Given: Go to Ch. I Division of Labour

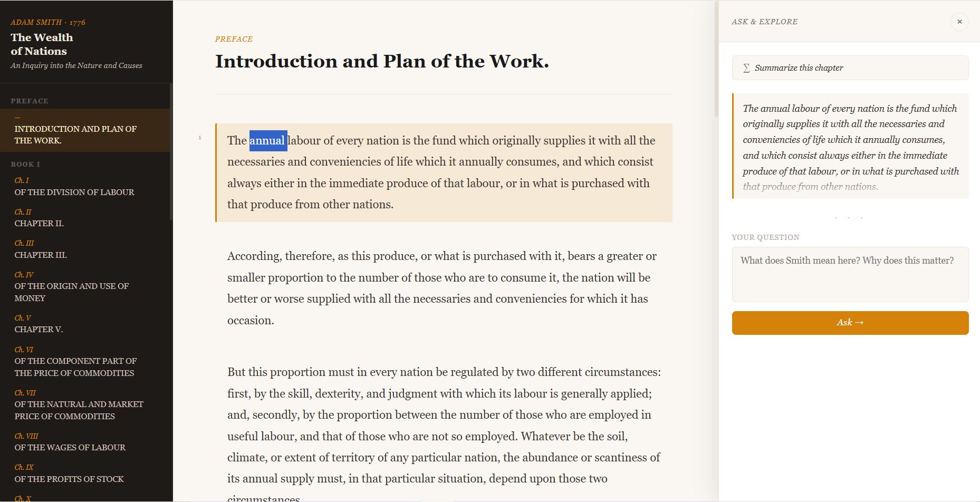Looking at the screenshot, I should coord(74,187).
